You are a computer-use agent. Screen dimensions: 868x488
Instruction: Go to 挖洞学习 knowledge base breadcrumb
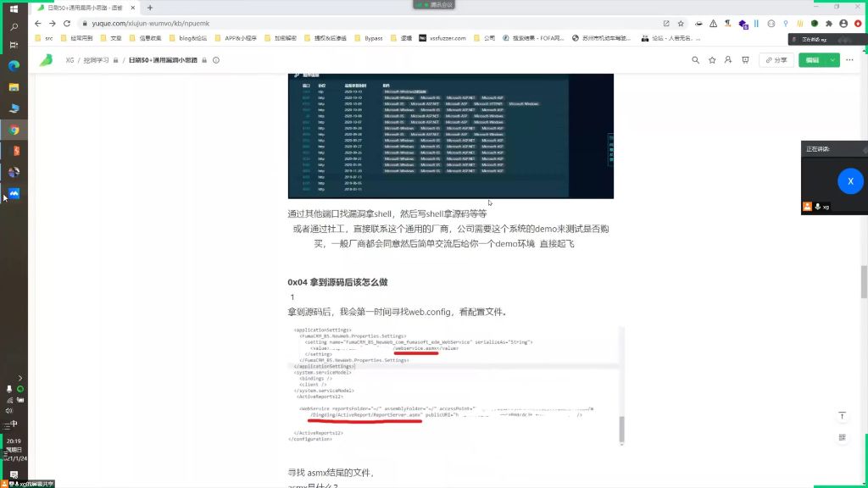pyautogui.click(x=96, y=60)
